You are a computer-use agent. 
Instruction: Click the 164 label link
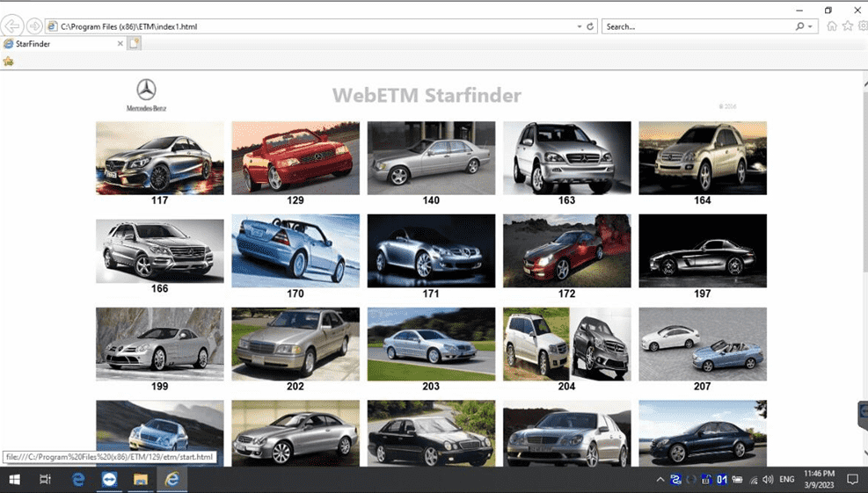click(702, 200)
